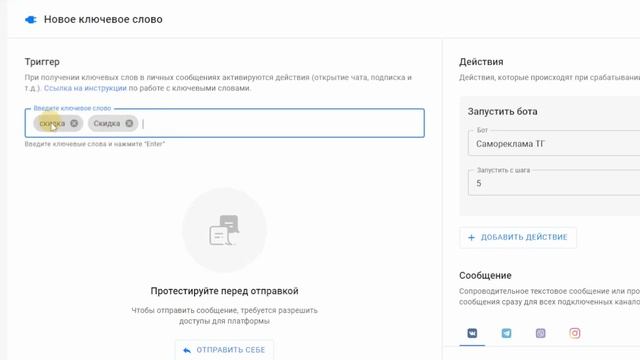Screen dimensions: 640x360
Task: Open the 'Ссылка на инструкции' link
Action: point(85,88)
